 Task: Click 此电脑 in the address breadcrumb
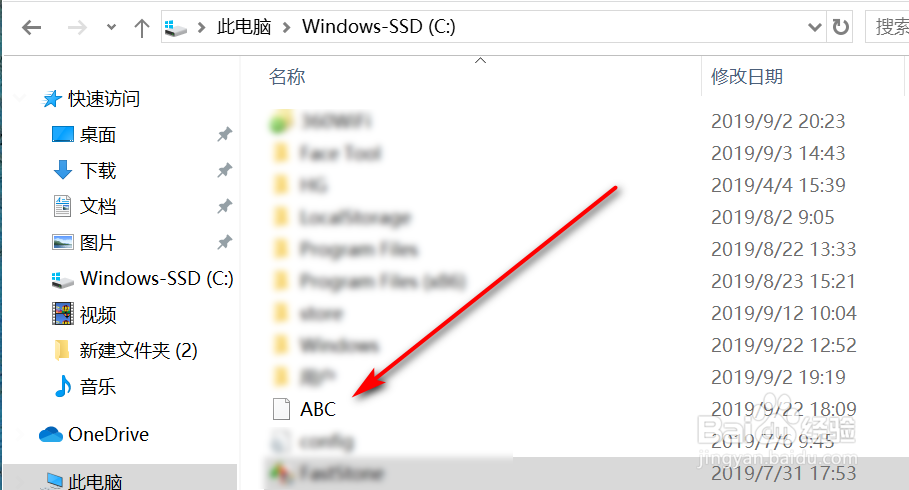point(244,27)
